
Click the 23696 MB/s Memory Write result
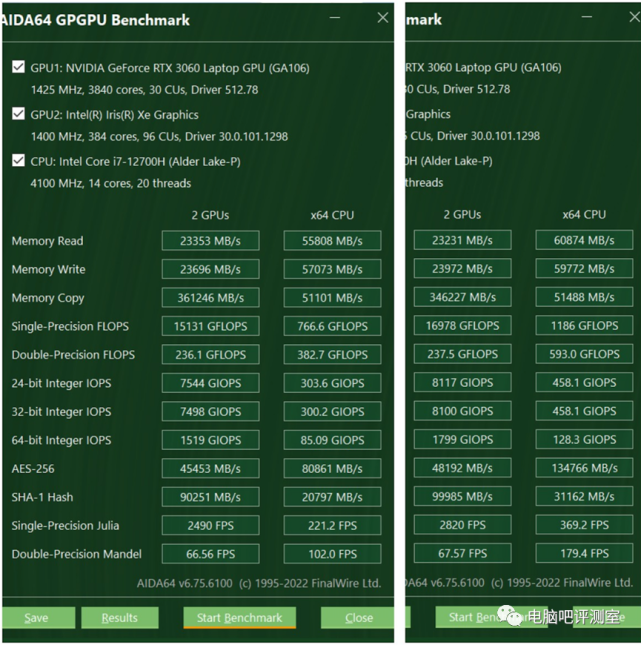coord(210,269)
